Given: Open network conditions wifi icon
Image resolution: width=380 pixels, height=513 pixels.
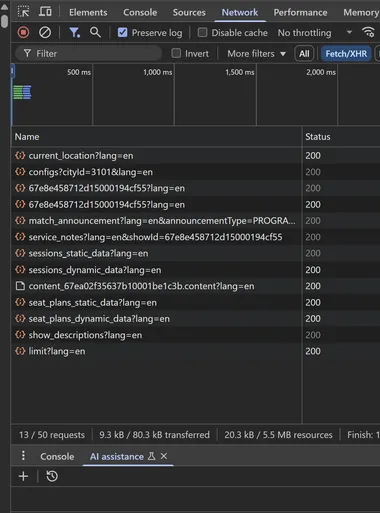Looking at the screenshot, I should 368,32.
